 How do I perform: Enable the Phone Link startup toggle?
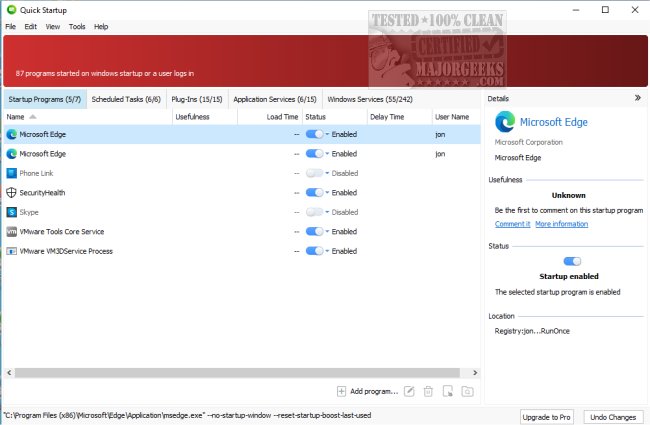[315, 173]
